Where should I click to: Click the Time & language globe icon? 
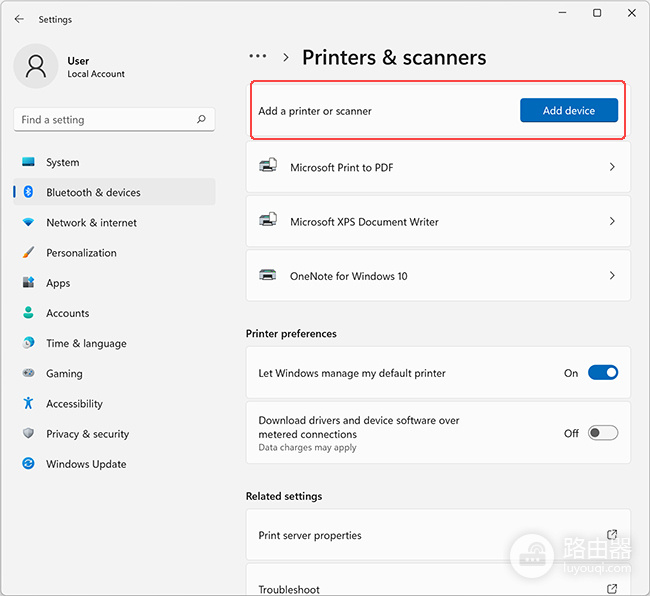(x=28, y=343)
